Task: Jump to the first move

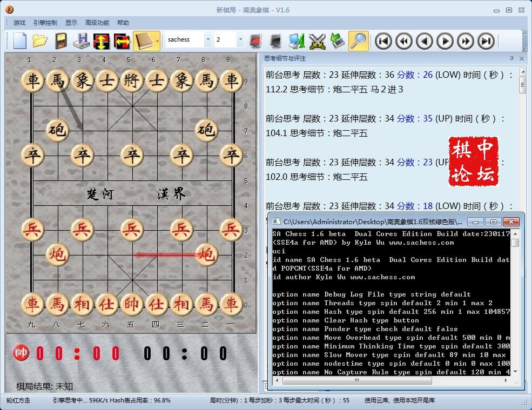Action: [383, 41]
